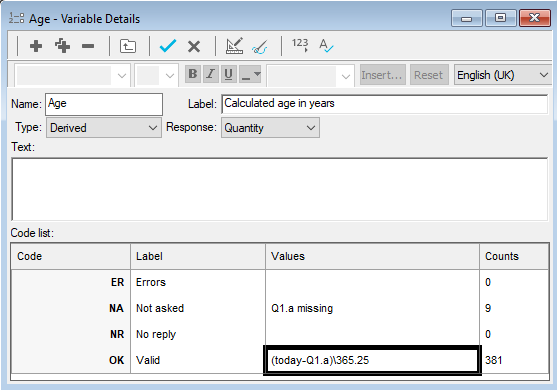Open the ruler and pencil design icon
This screenshot has width=557, height=390.
point(234,45)
